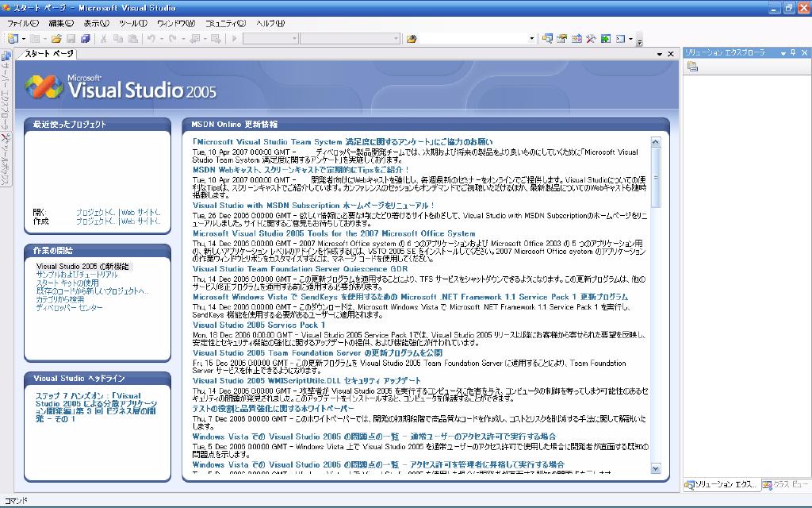The image size is (812, 508).
Task: Click the Command Window toolbar icon
Action: pyautogui.click(x=620, y=39)
